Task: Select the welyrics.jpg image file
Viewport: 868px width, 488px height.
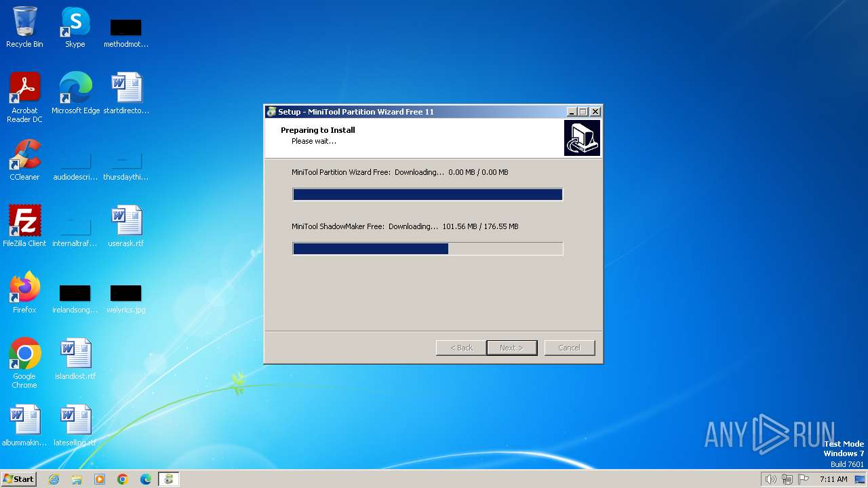Action: point(126,298)
